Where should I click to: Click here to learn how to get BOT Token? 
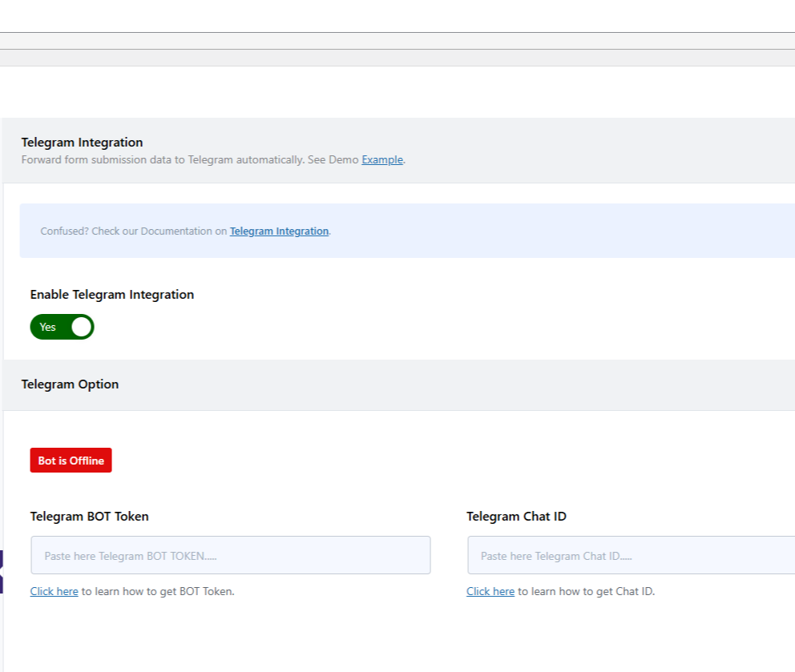click(54, 591)
